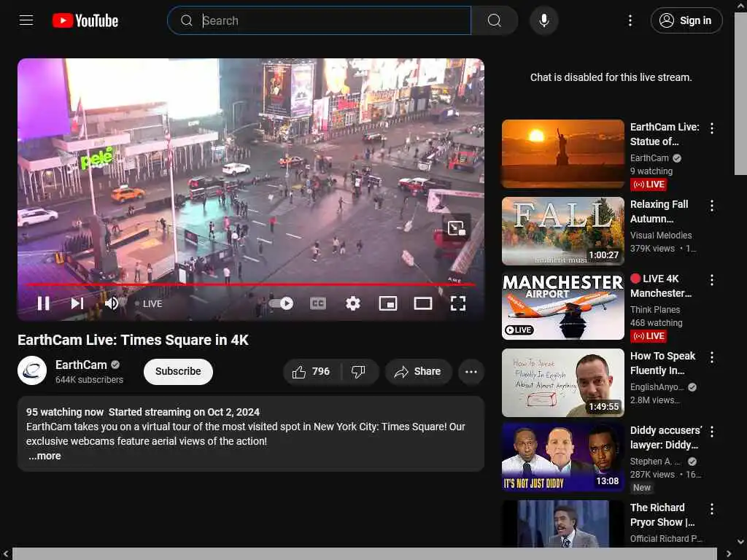
Task: Dislike the Times Square video
Action: coord(359,371)
